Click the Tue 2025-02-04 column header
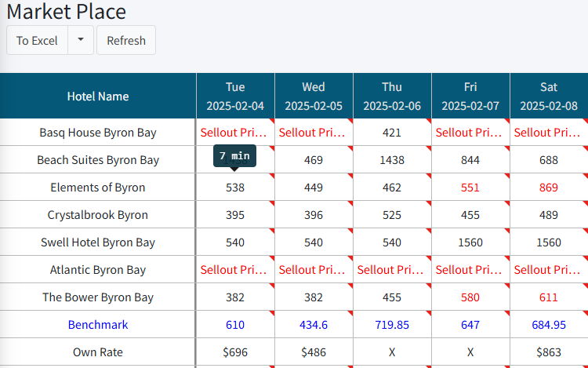The width and height of the screenshot is (588, 368). pyautogui.click(x=235, y=97)
